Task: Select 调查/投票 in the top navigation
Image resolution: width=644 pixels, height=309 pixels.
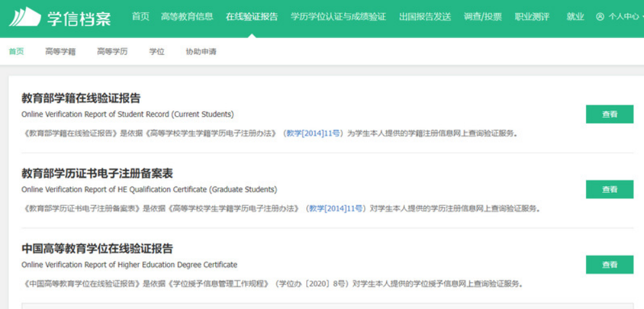Action: click(483, 17)
